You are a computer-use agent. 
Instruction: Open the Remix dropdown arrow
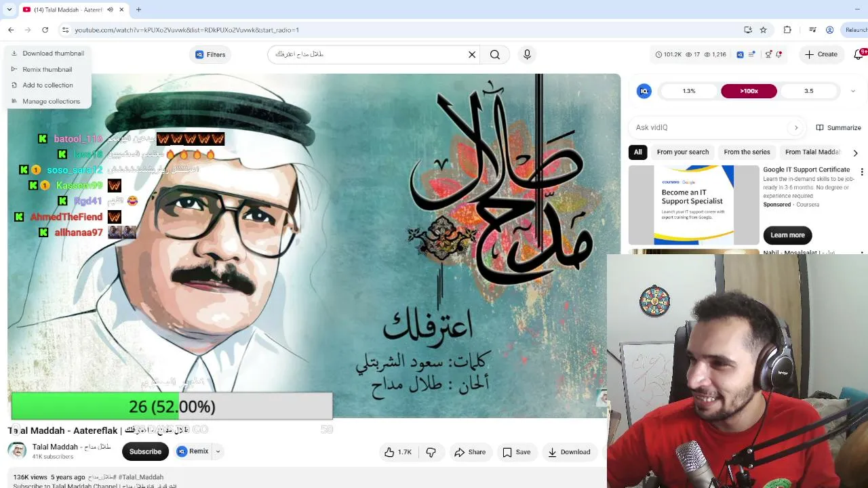tap(218, 451)
